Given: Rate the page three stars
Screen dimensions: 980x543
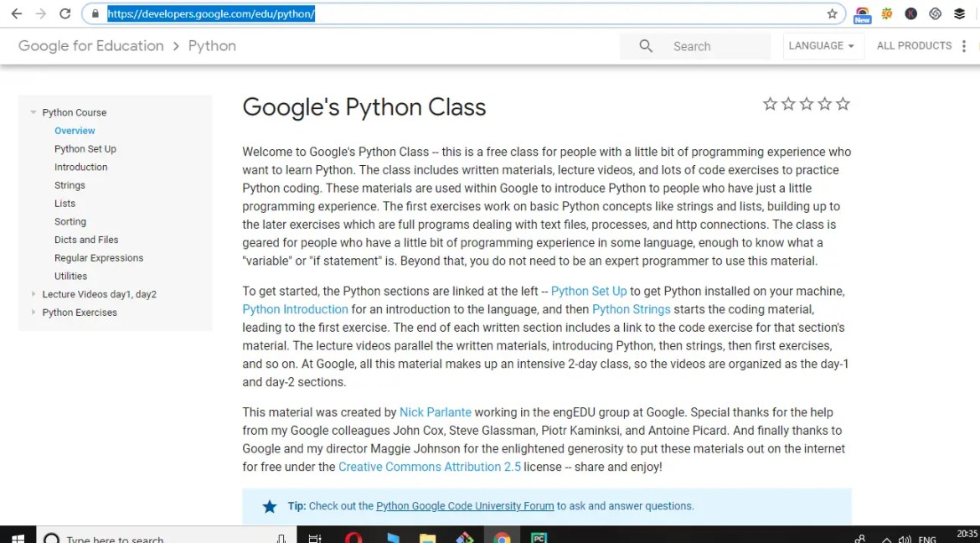Looking at the screenshot, I should tap(807, 104).
